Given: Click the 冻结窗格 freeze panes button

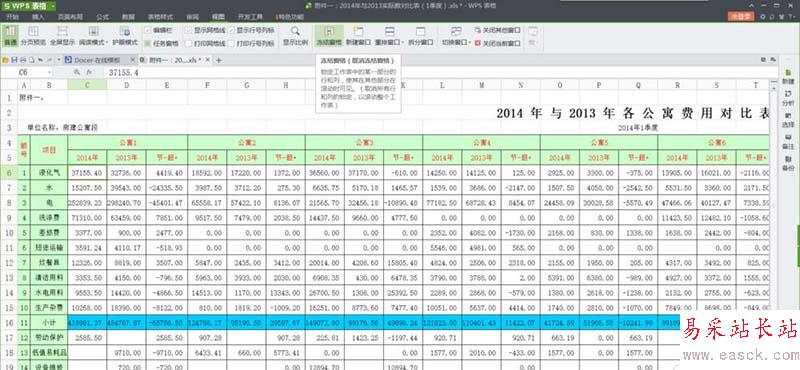Looking at the screenshot, I should (x=329, y=36).
